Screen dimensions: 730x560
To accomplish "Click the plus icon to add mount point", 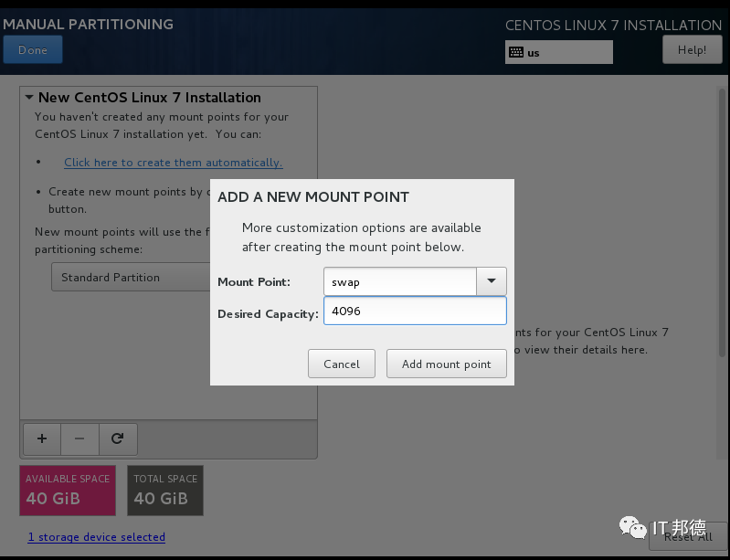I will click(42, 438).
